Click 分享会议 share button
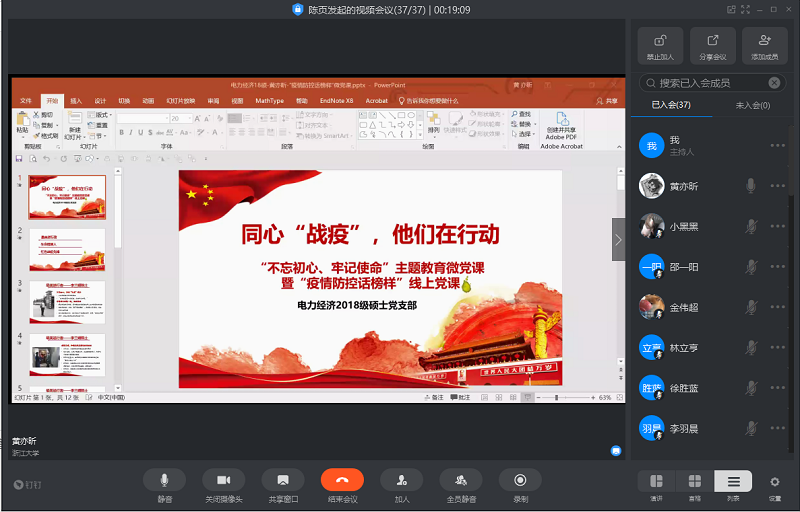The width and height of the screenshot is (800, 512). point(713,46)
